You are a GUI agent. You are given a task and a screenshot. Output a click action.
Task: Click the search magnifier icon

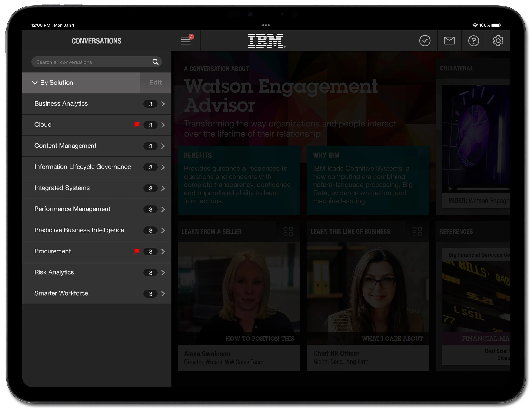point(155,62)
